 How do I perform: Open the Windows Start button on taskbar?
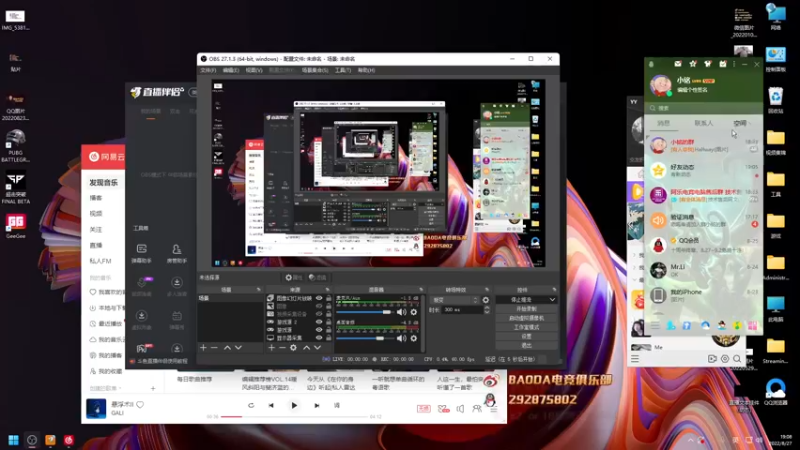point(14,440)
